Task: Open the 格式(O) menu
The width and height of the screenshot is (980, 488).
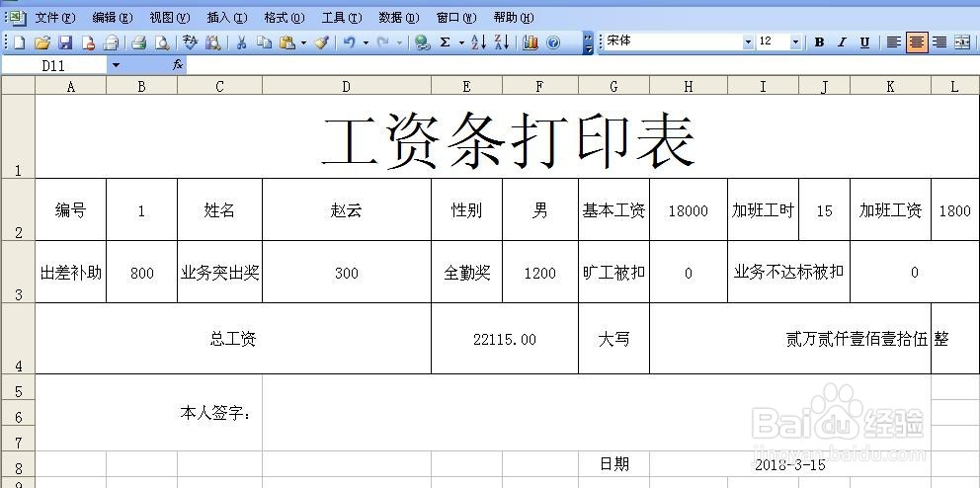Action: click(x=285, y=18)
